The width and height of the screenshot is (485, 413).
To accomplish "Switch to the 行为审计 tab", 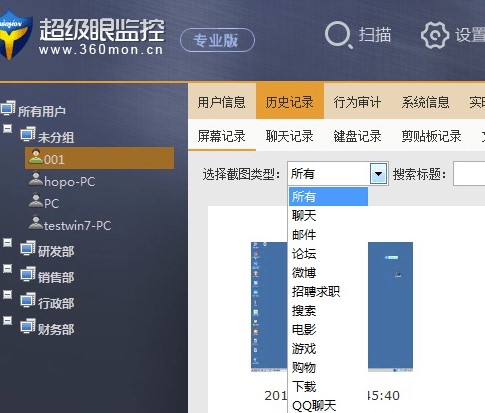I will click(x=357, y=102).
